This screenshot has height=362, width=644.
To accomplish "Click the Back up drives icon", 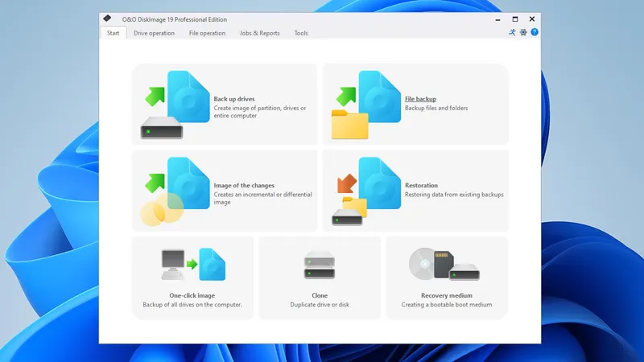I will point(173,105).
